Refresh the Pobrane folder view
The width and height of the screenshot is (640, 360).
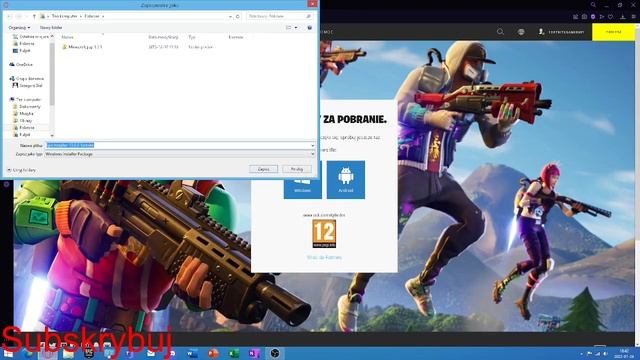238,16
